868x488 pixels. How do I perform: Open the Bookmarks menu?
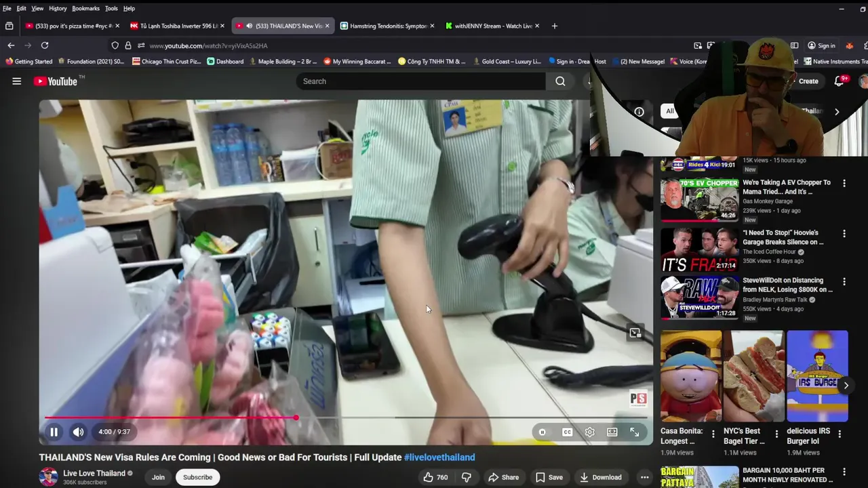coord(85,8)
